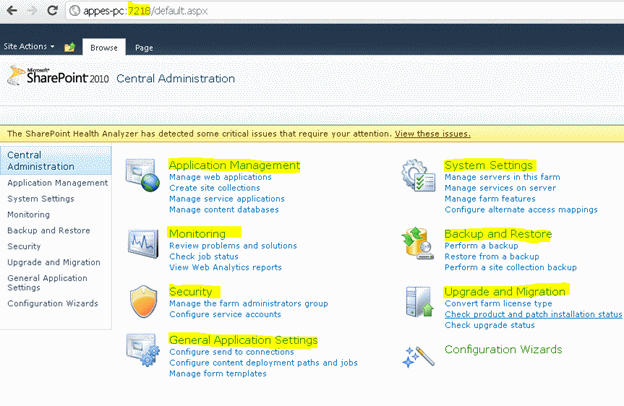Click Manage form templates
The image size is (624, 406).
pos(218,374)
